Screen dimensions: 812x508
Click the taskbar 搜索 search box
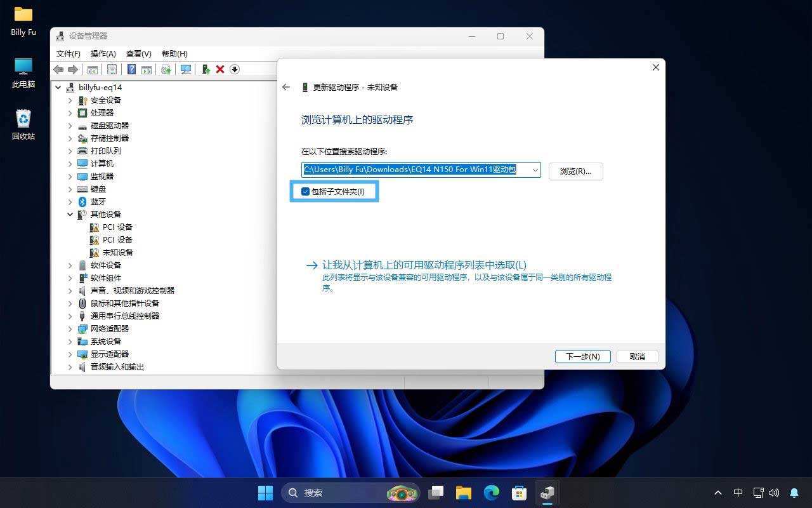(350, 493)
